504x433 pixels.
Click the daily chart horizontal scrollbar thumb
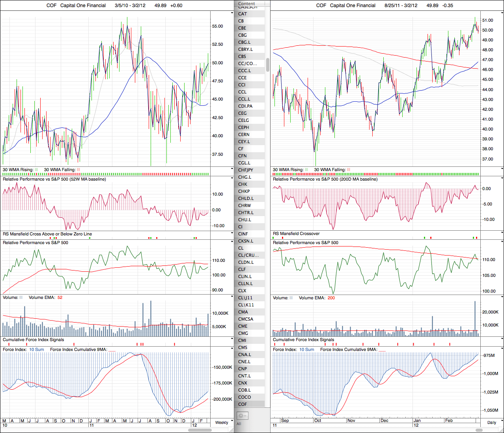(478, 430)
